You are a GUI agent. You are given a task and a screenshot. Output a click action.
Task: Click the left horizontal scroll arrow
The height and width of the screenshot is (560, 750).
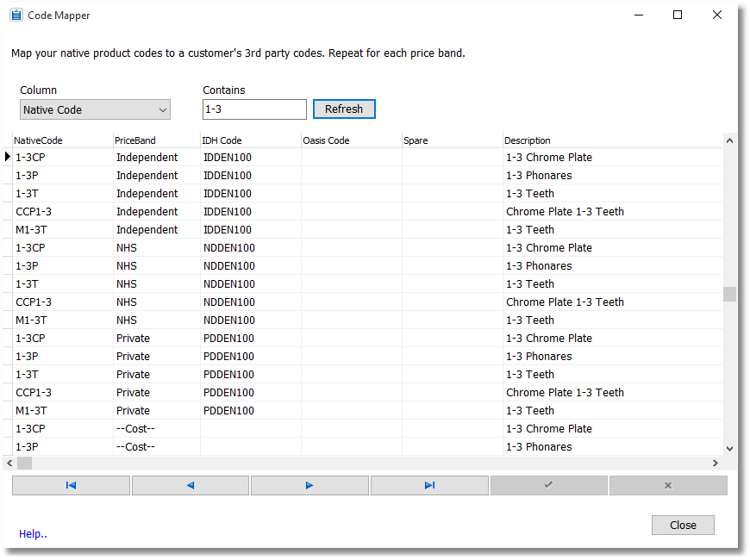pyautogui.click(x=9, y=463)
